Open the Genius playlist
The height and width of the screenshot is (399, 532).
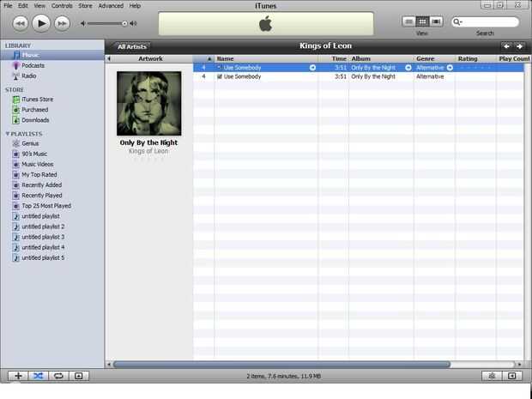click(x=30, y=143)
